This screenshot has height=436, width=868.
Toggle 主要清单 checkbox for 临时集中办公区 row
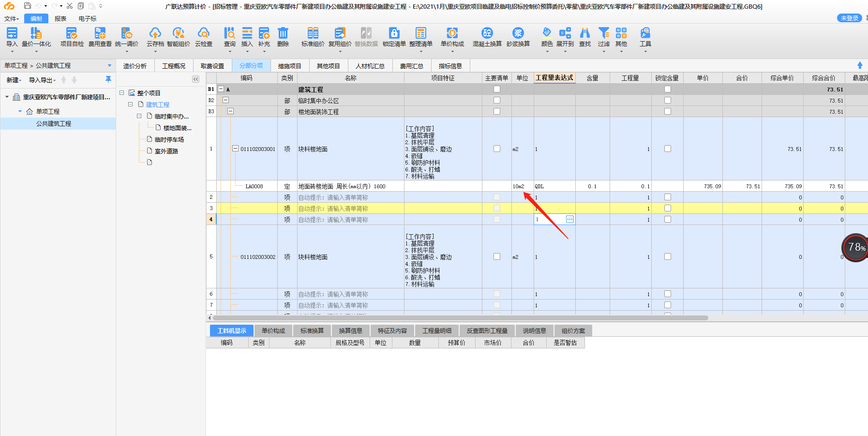(497, 100)
